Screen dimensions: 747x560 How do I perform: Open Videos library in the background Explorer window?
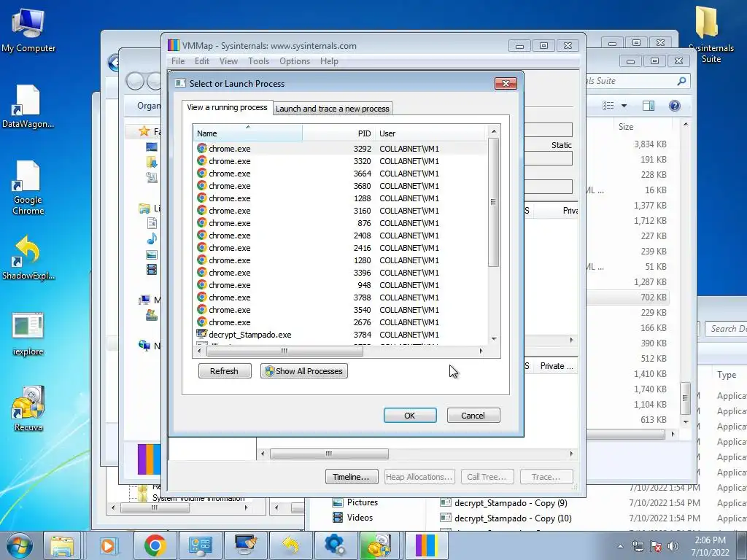[x=352, y=518]
